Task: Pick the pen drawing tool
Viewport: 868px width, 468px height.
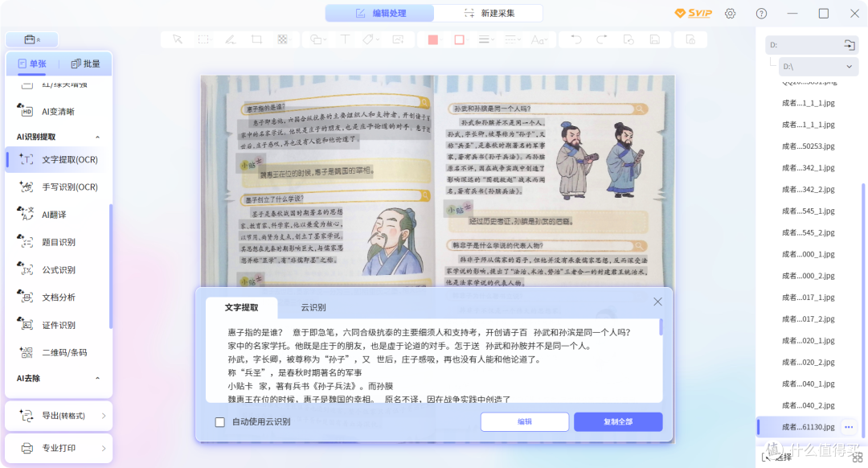Action: (x=231, y=39)
